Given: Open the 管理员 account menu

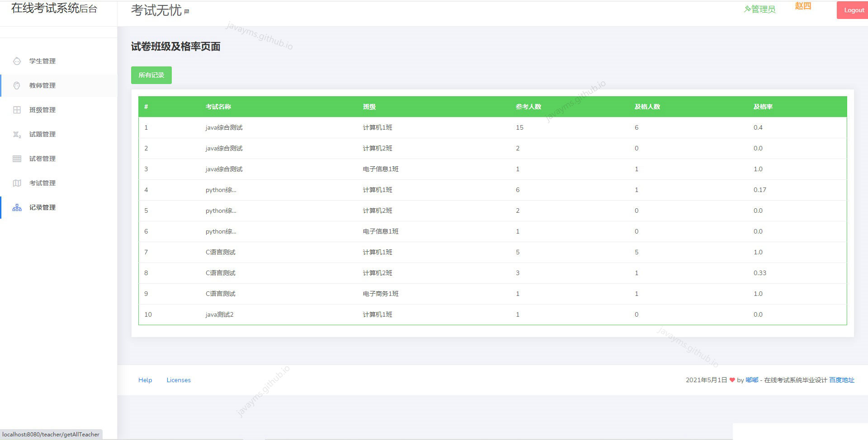Looking at the screenshot, I should (x=763, y=8).
